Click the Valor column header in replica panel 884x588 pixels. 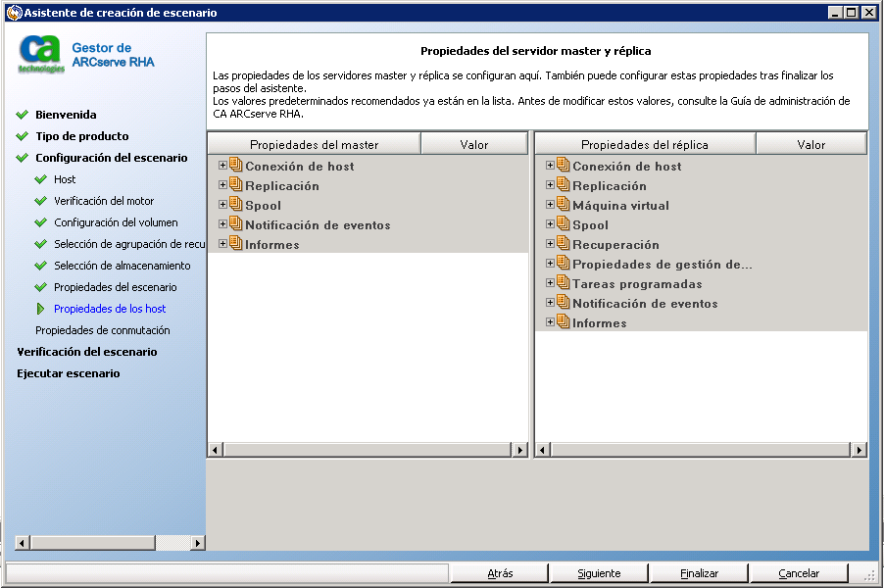tap(810, 142)
